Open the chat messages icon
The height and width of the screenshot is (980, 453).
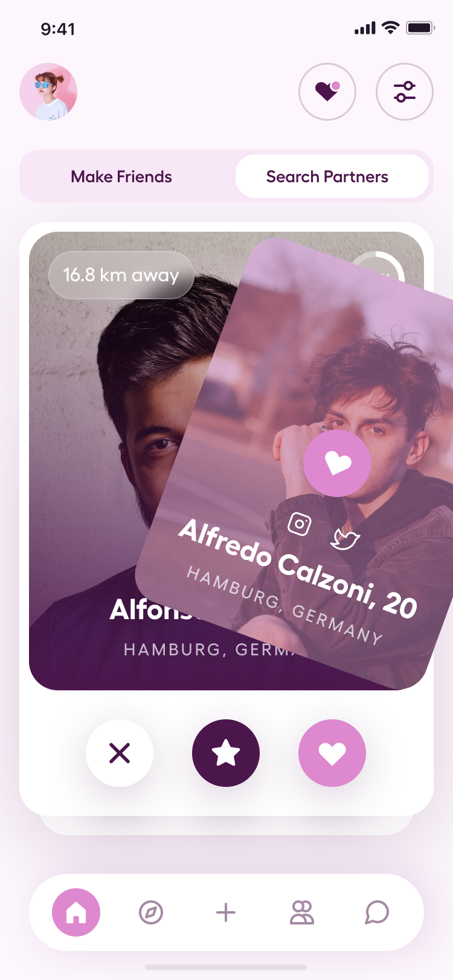point(377,912)
